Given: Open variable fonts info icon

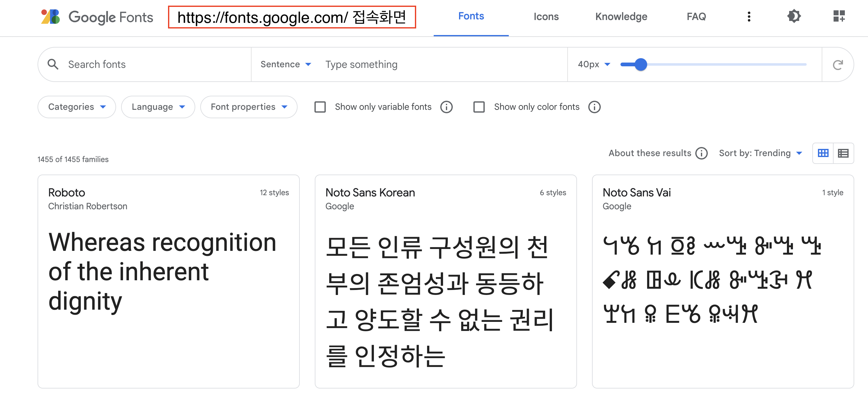Looking at the screenshot, I should click(x=447, y=107).
